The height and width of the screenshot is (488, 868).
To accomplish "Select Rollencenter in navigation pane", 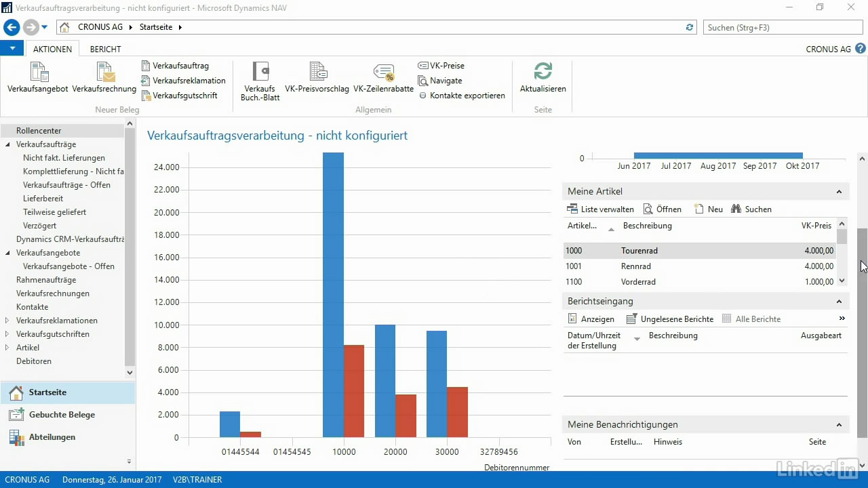I will tap(39, 131).
